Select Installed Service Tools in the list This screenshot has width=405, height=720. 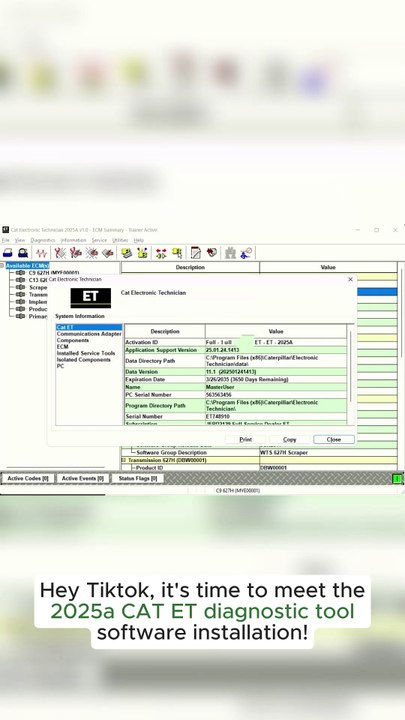click(x=86, y=353)
